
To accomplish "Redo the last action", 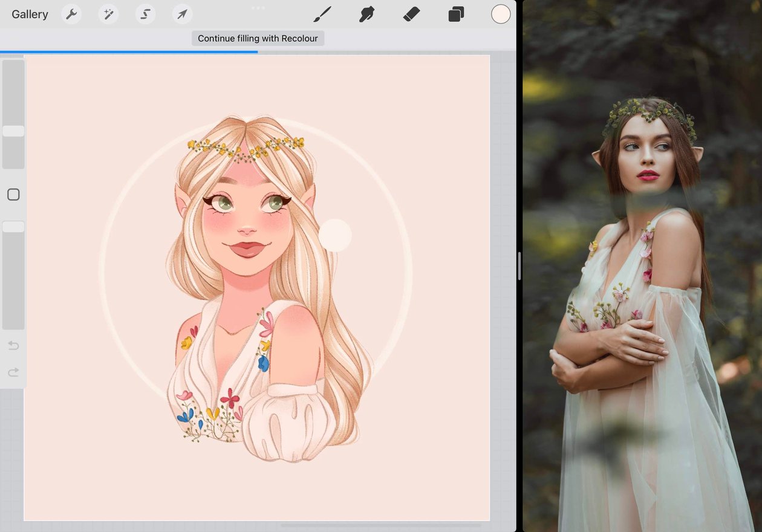I will point(13,372).
